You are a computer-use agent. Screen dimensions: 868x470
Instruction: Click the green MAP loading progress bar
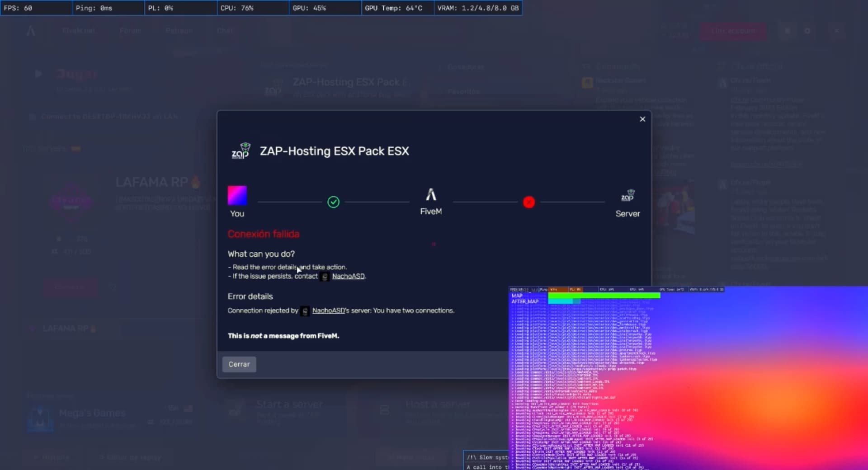click(604, 296)
